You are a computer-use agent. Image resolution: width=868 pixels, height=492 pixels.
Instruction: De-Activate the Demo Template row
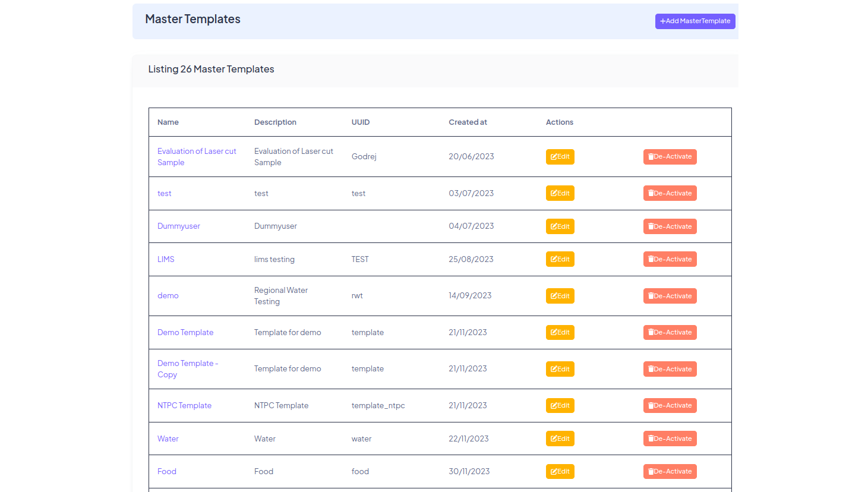point(670,333)
